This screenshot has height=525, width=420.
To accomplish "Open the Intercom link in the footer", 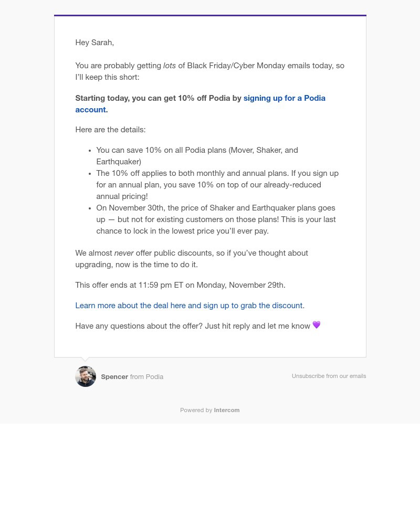I will click(227, 411).
